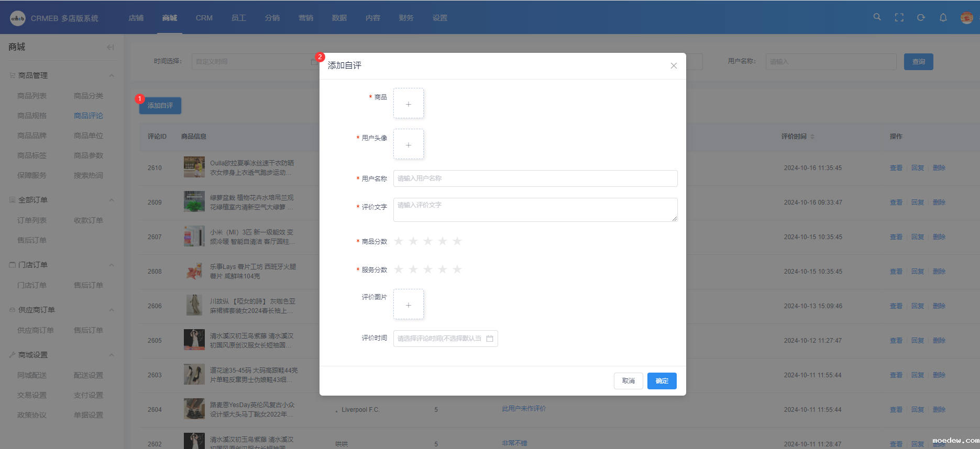Close the 添加自评 dialog
Viewport: 980px width, 449px height.
[x=674, y=65]
